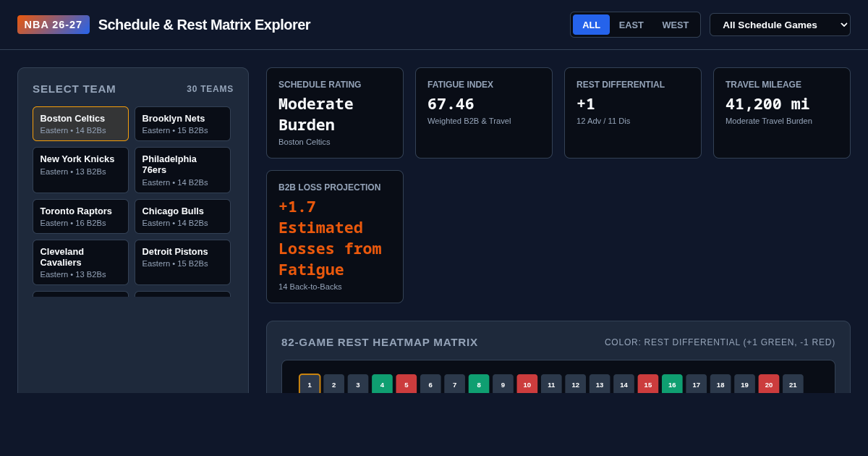This screenshot has height=456, width=868.
Task: Click the Schedule & Rest Matrix Explorer title
Action: point(204,25)
